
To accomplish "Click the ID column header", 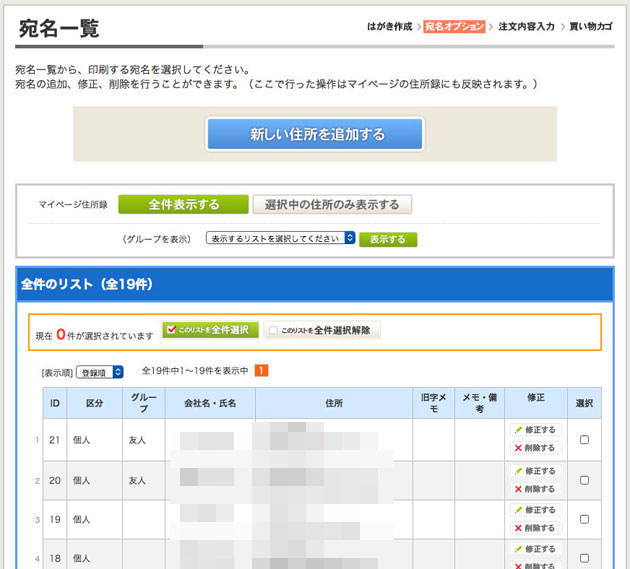I will [55, 403].
